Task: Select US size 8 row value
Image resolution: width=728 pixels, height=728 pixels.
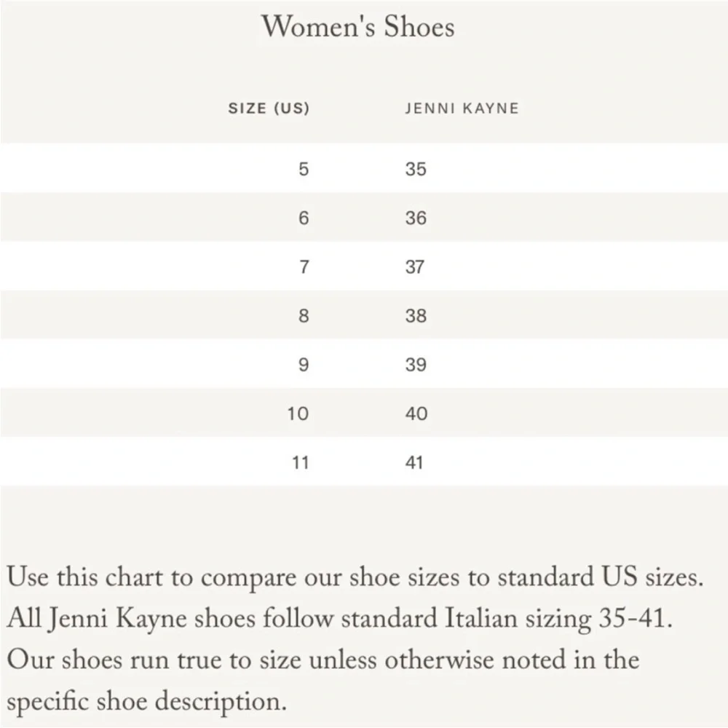Action: tap(304, 316)
